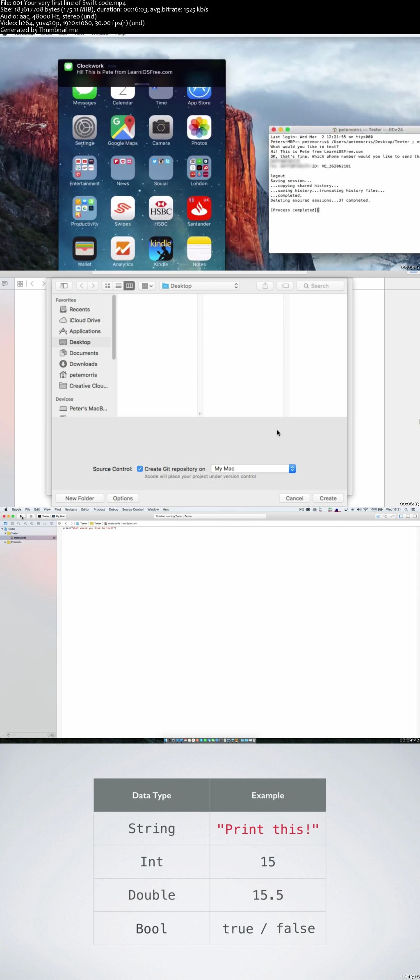Image resolution: width=420 pixels, height=980 pixels.
Task: Open the Google Maps app icon
Action: pos(123,127)
